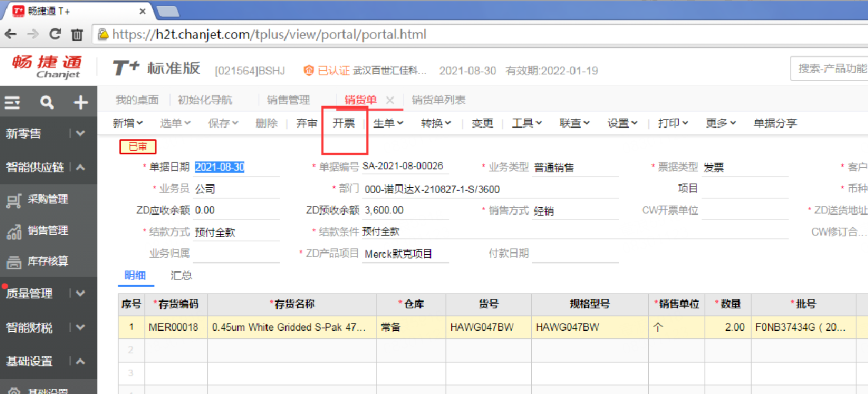Open the 保存 dropdown

click(x=223, y=123)
